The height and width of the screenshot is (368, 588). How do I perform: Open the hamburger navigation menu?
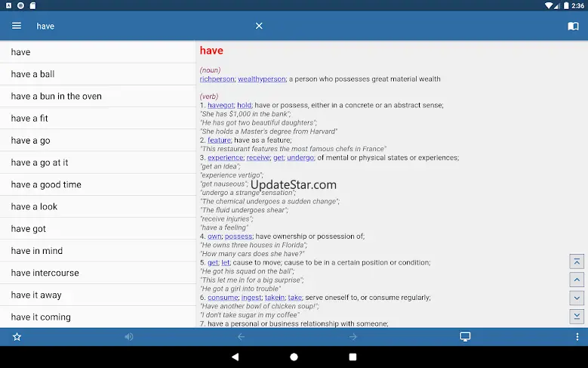[17, 26]
